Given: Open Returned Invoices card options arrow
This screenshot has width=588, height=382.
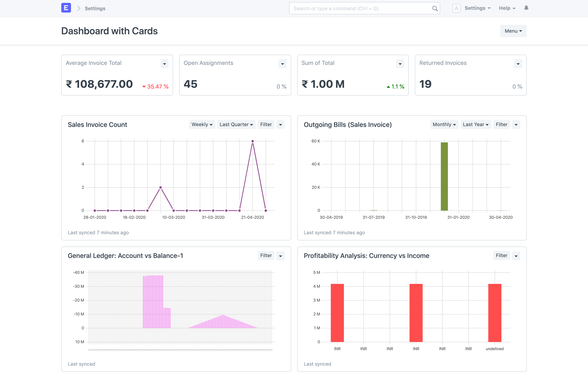Looking at the screenshot, I should [518, 64].
